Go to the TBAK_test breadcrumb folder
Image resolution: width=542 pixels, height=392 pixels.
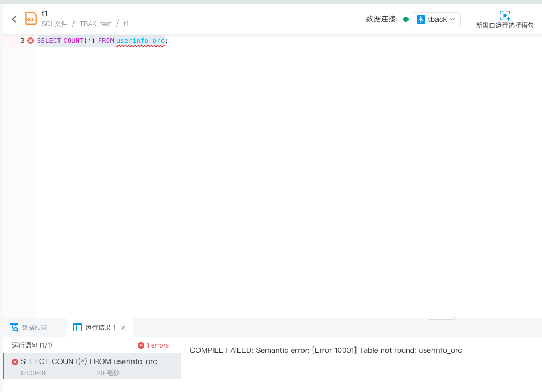[95, 24]
